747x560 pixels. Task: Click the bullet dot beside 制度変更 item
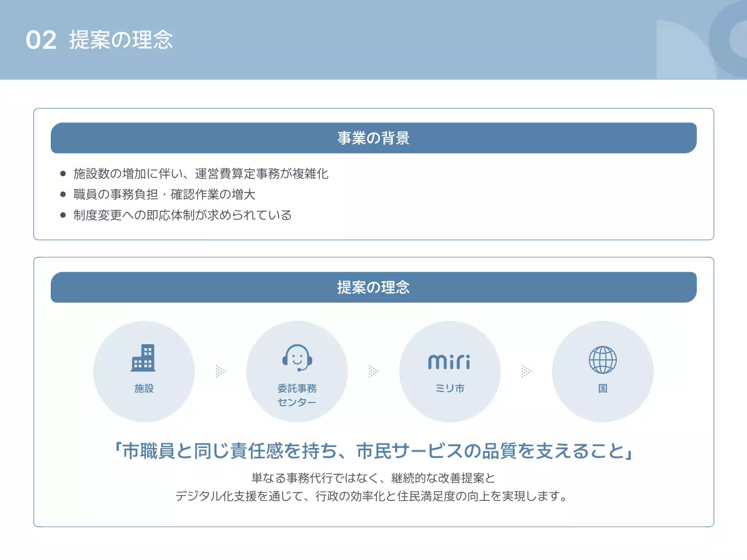pos(62,214)
